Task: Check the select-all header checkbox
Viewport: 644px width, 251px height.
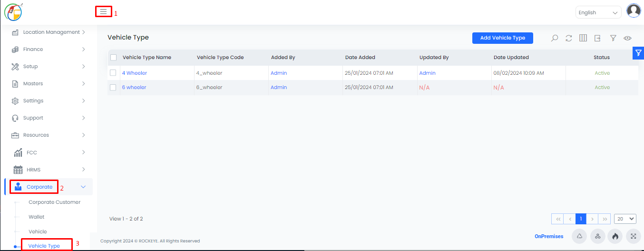Action: (113, 58)
